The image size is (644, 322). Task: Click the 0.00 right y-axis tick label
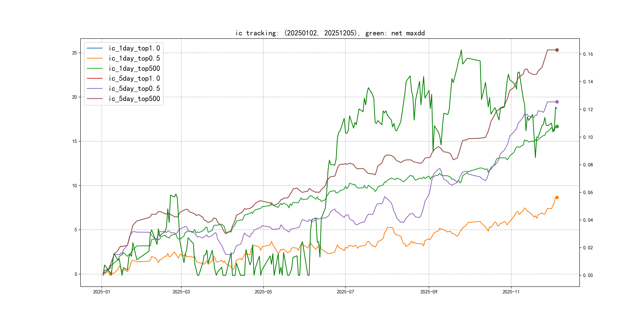[x=588, y=275]
